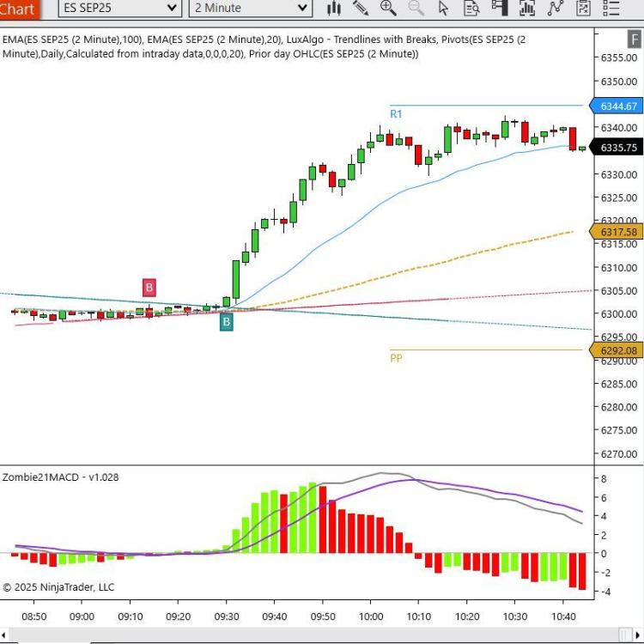Click the F button on price axis
The width and height of the screenshot is (644, 644).
pyautogui.click(x=634, y=39)
